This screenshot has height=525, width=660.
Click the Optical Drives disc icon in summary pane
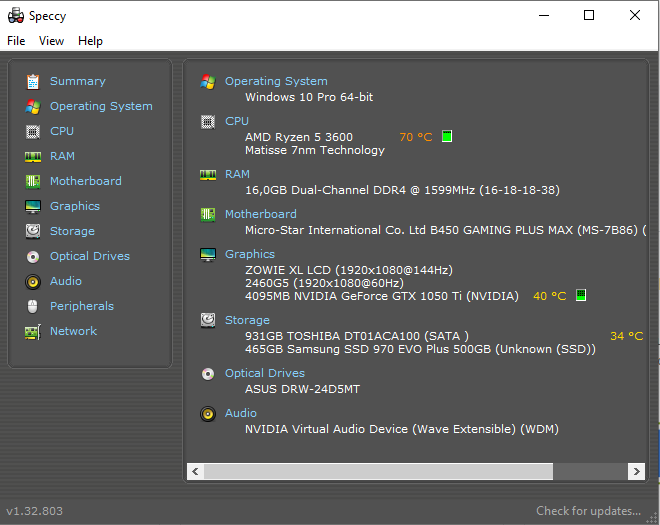208,374
